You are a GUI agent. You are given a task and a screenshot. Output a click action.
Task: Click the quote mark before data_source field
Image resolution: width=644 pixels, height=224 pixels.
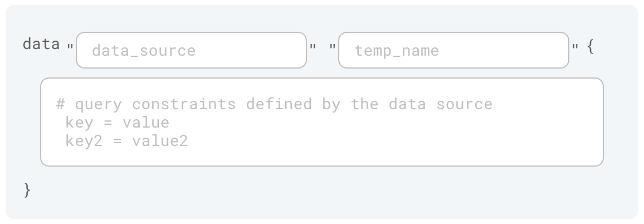click(70, 46)
